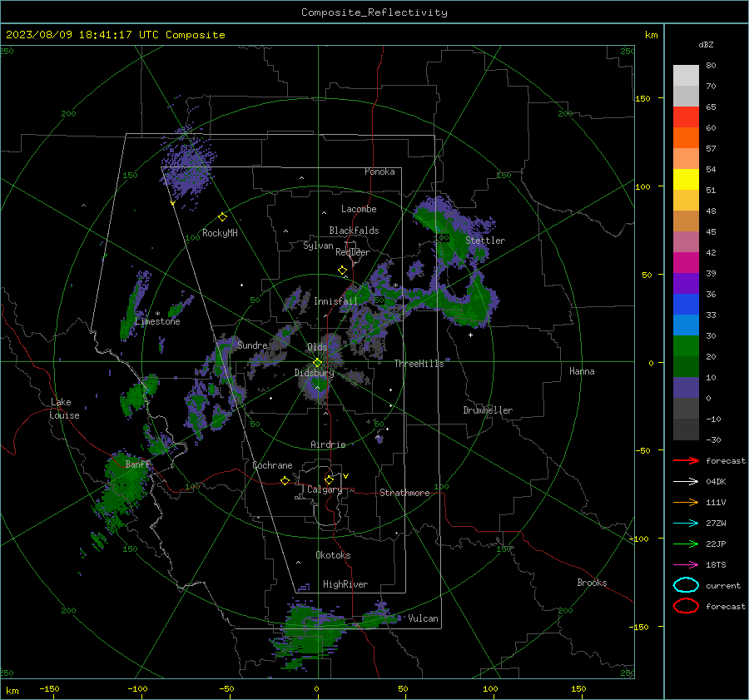Screen dimensions: 749x700
Task: Click the Innisfail city label
Action: [x=335, y=301]
